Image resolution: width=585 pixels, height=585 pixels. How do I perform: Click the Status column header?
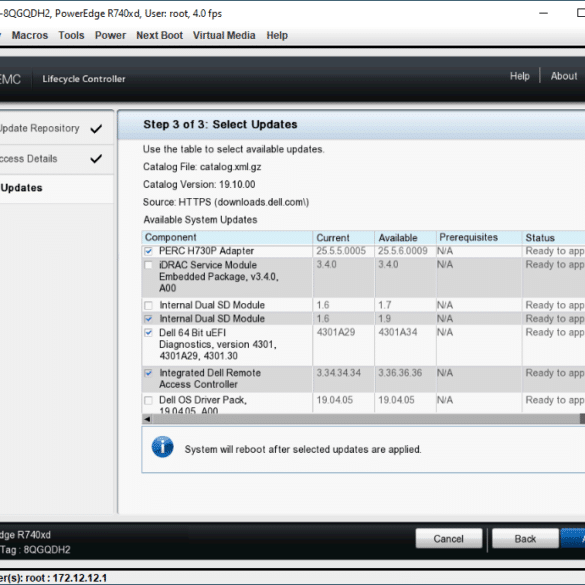554,238
